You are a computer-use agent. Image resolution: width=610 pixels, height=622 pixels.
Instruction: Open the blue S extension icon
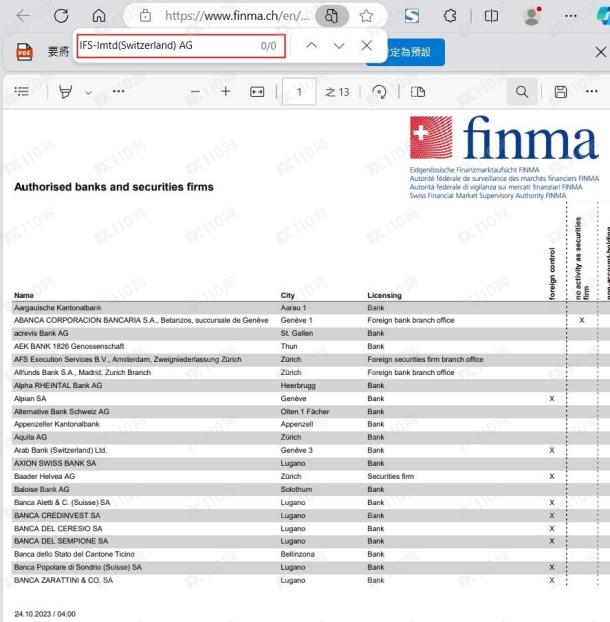(412, 16)
